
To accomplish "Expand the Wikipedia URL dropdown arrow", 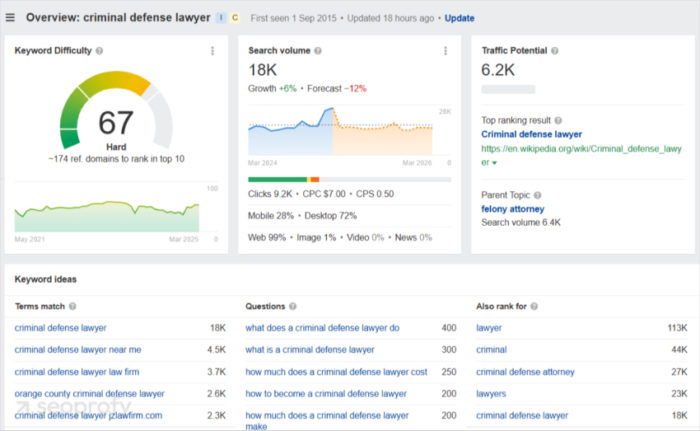I will [494, 163].
